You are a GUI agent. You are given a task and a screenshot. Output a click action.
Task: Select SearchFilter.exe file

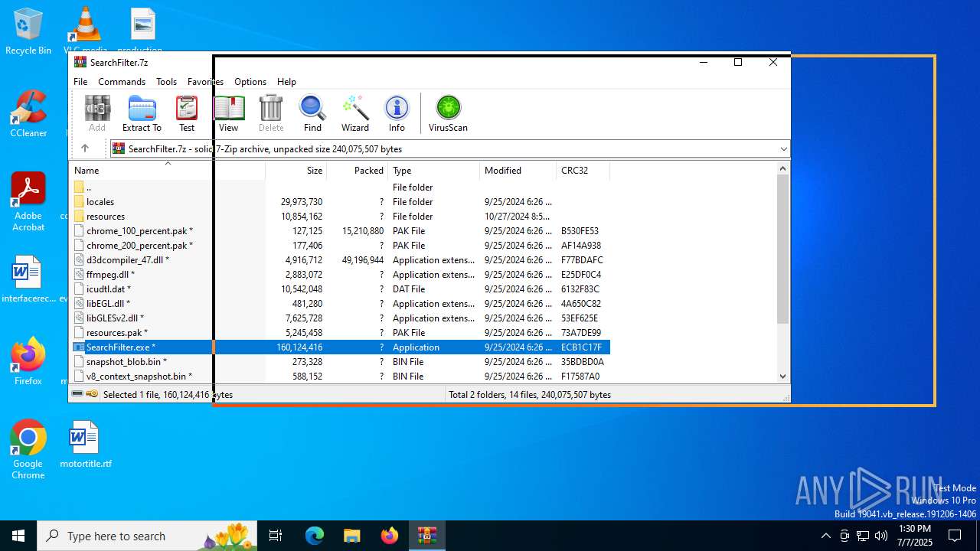[x=340, y=347]
